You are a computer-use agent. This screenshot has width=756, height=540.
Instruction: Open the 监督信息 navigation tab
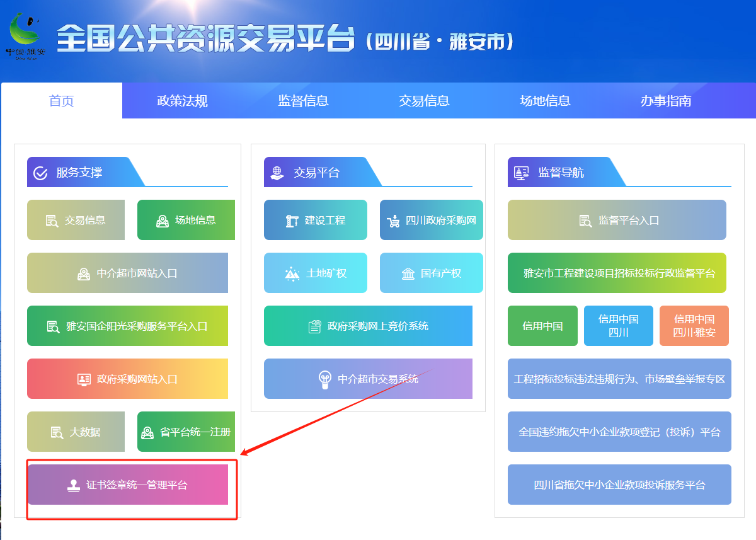[x=303, y=101]
